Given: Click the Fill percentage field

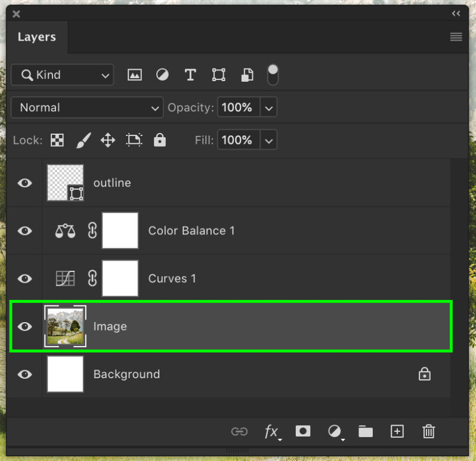Looking at the screenshot, I should 237,140.
